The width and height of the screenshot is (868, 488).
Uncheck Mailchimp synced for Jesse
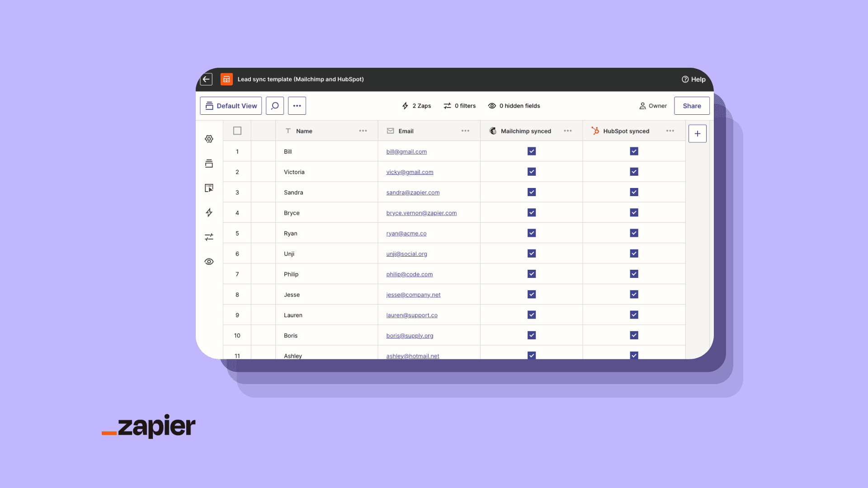[x=532, y=294]
